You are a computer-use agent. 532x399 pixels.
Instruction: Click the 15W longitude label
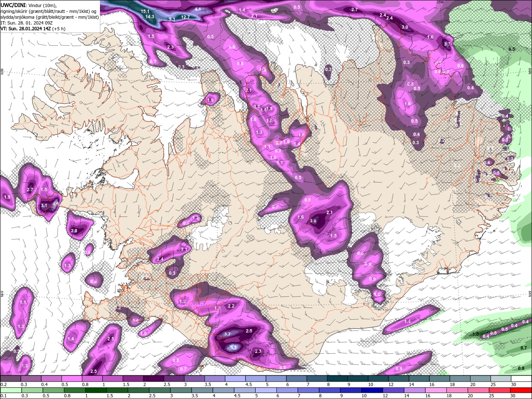coord(440,2)
